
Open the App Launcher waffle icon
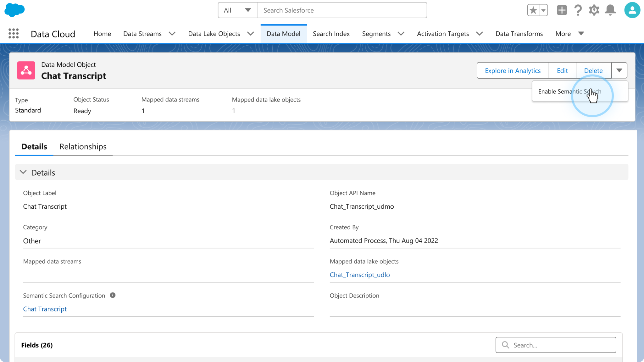(x=13, y=34)
